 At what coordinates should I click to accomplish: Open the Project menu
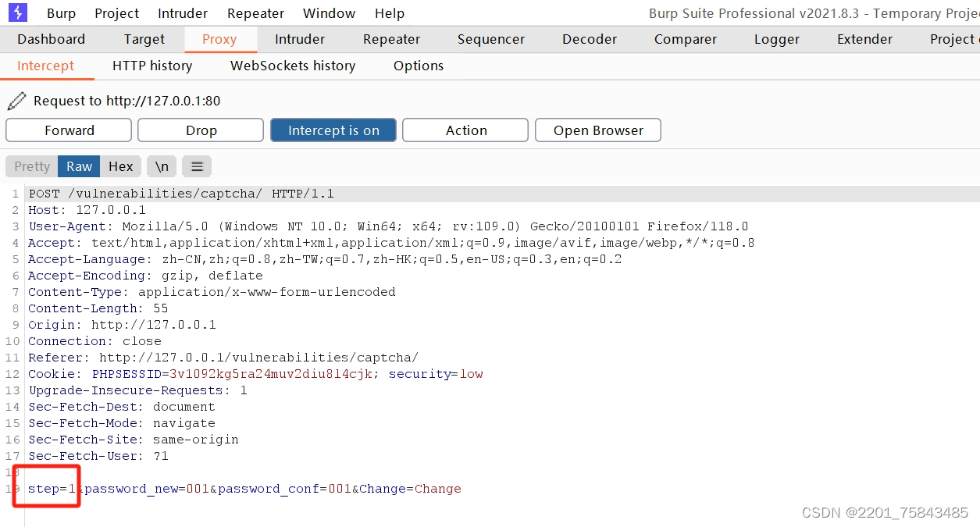(x=116, y=13)
